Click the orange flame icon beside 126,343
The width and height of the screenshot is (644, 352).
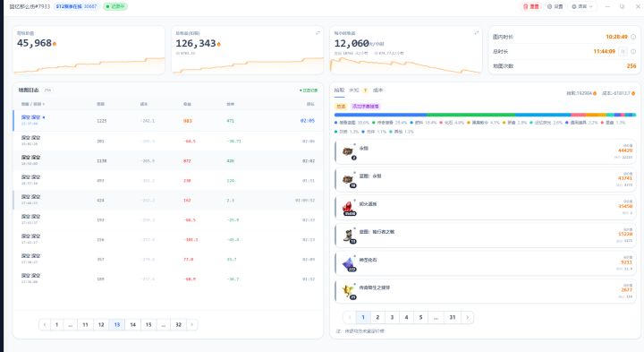pyautogui.click(x=218, y=44)
